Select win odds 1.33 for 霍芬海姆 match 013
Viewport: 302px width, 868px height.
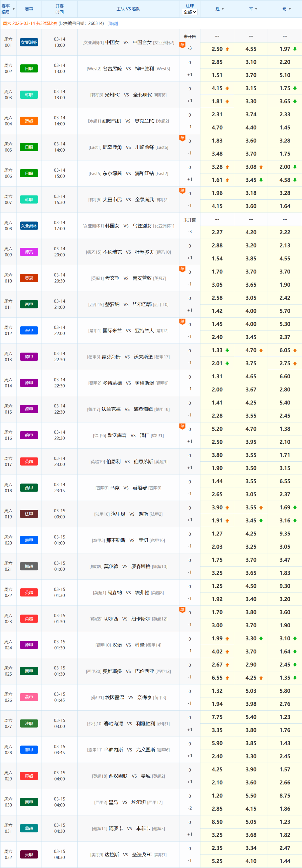click(217, 350)
